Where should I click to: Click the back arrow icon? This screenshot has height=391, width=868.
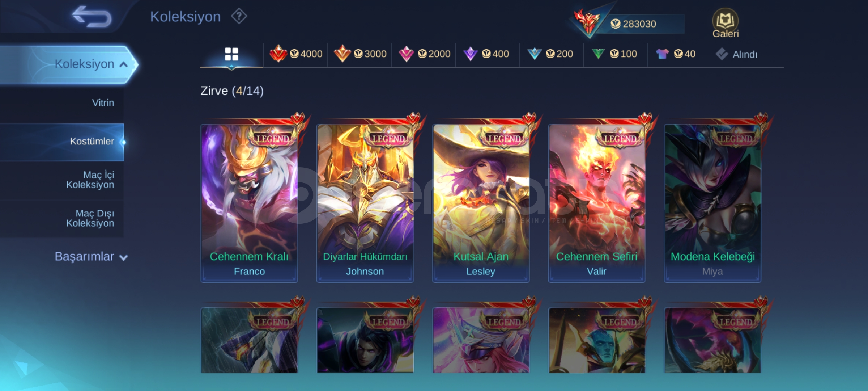[92, 17]
